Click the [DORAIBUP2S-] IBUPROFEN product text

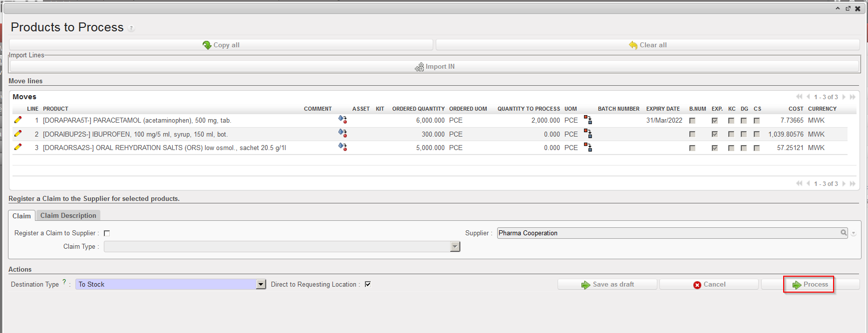tap(135, 134)
